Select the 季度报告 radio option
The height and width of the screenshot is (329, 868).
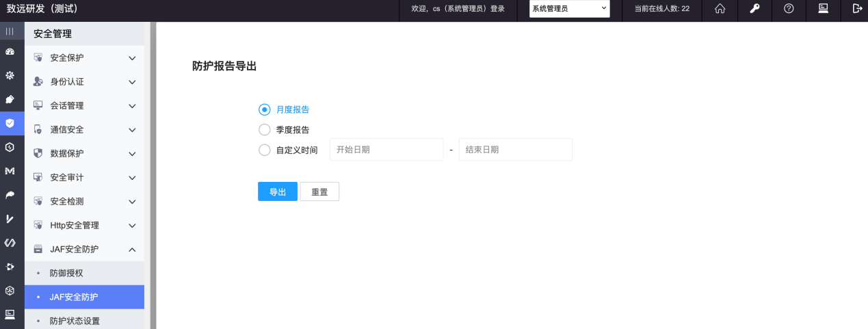point(265,129)
